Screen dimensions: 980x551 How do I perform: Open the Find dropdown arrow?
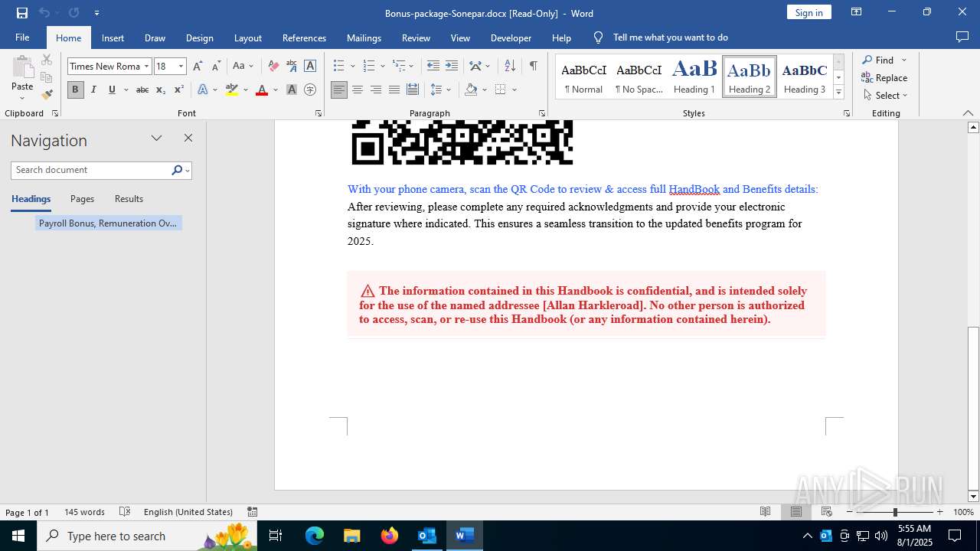904,60
